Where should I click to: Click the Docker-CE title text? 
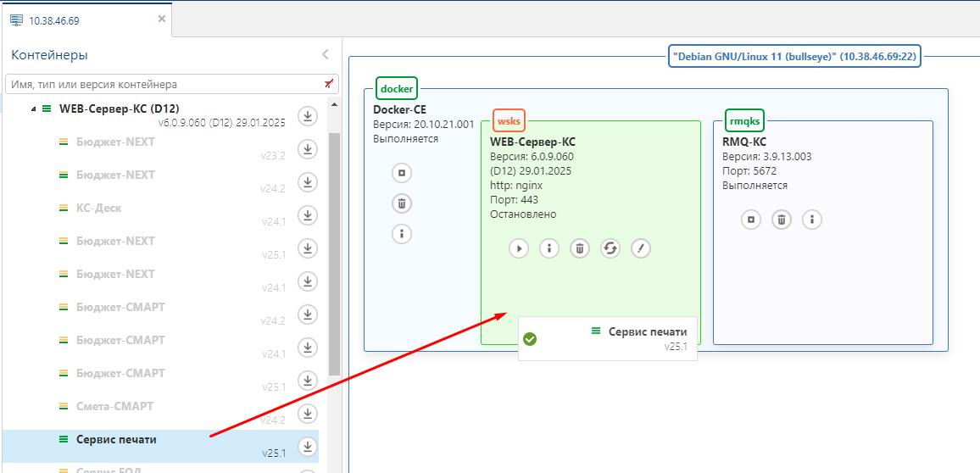point(400,109)
